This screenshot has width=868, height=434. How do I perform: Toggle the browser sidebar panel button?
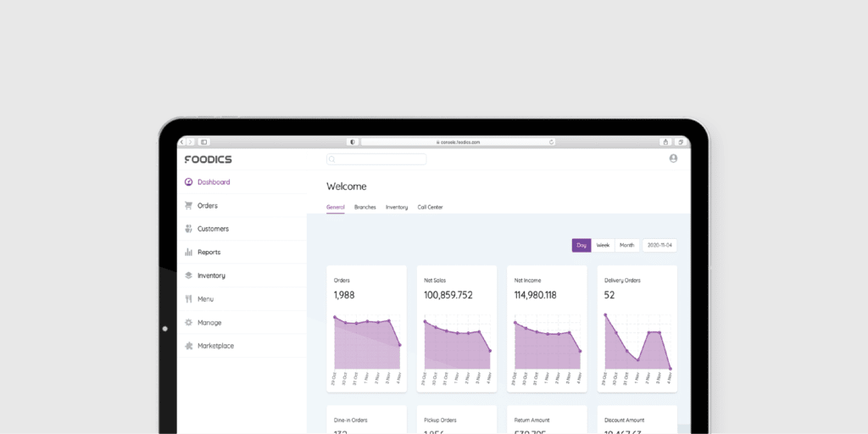click(203, 142)
